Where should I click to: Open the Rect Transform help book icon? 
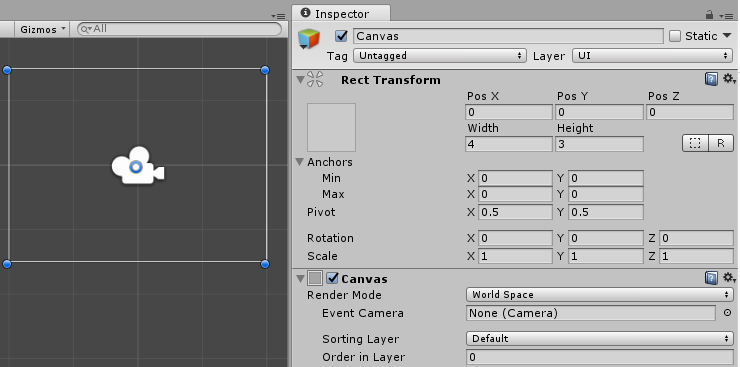click(711, 79)
